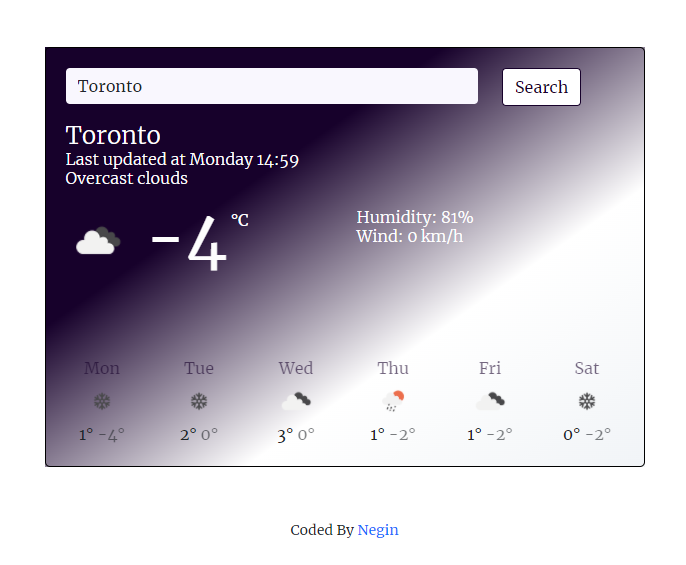Click the Toronto city heading
The image size is (686, 565).
[x=113, y=135]
